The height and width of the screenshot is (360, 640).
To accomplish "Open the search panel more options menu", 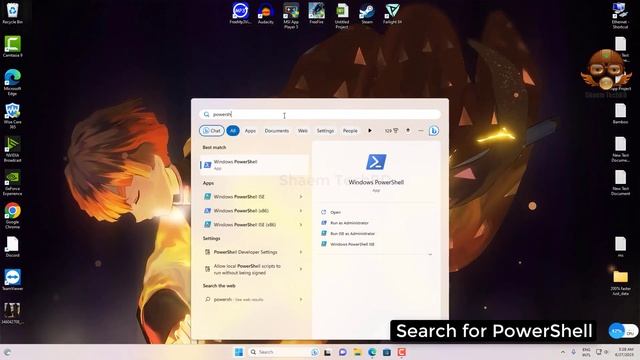I will click(420, 131).
